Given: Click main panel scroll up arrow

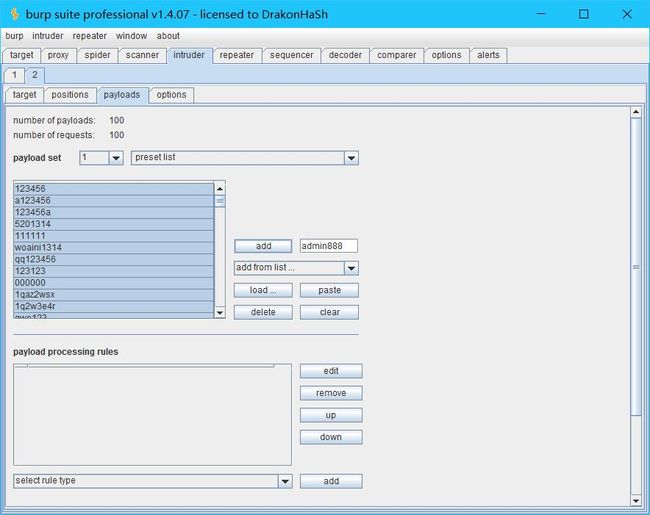Looking at the screenshot, I should pos(636,112).
